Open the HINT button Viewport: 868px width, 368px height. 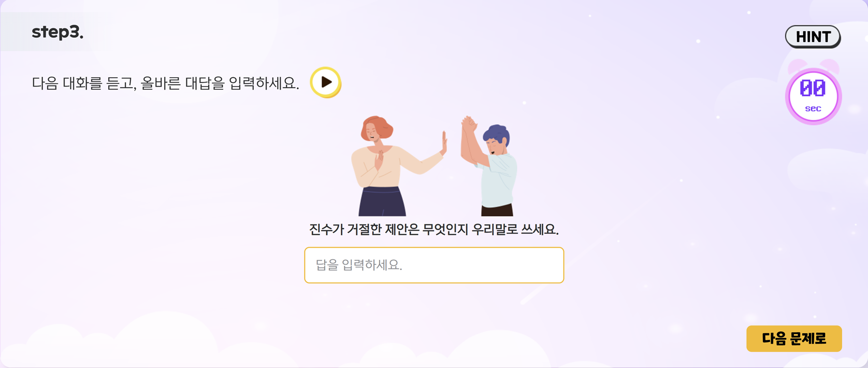[813, 37]
